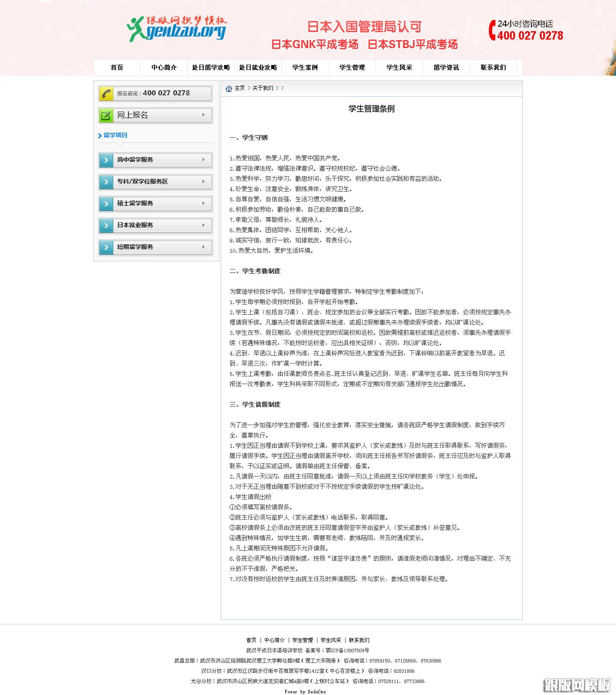Open the 联系我们 navigation tab
The height and width of the screenshot is (695, 616).
[493, 68]
